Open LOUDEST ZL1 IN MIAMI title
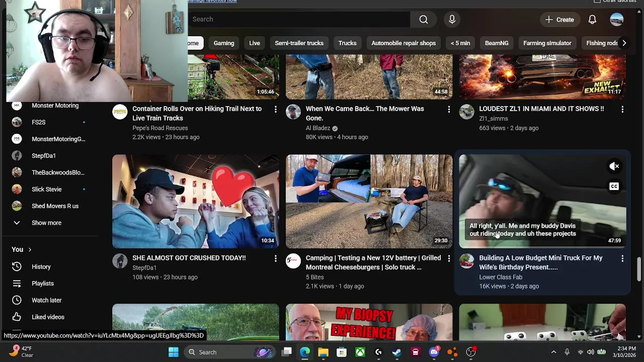The height and width of the screenshot is (362, 644). pyautogui.click(x=541, y=109)
